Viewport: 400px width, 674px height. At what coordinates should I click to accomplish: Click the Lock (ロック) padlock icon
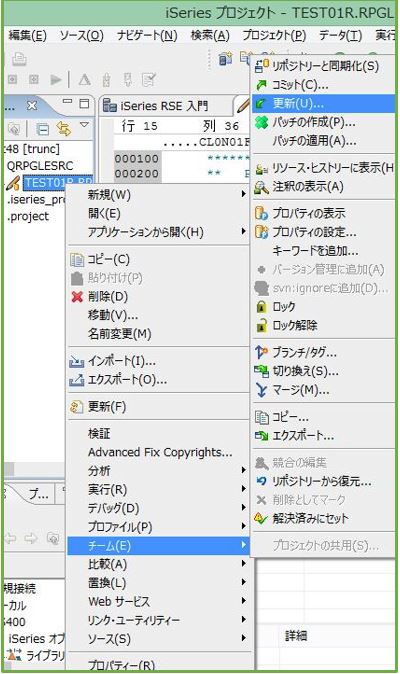tap(261, 307)
